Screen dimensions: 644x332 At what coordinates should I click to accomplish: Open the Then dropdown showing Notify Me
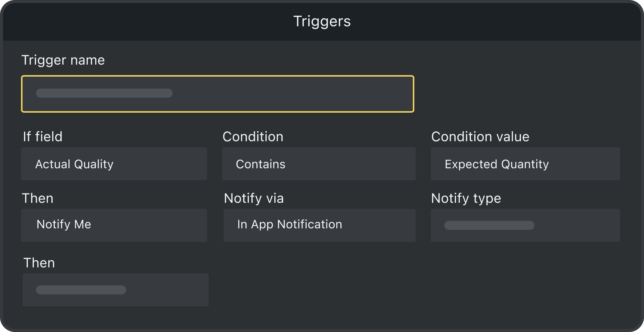coord(114,225)
